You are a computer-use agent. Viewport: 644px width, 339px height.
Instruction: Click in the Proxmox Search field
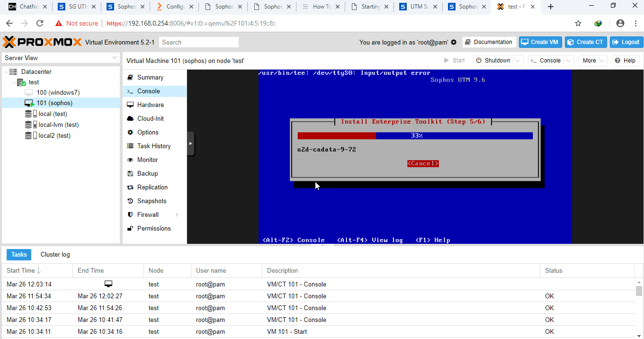tap(199, 42)
